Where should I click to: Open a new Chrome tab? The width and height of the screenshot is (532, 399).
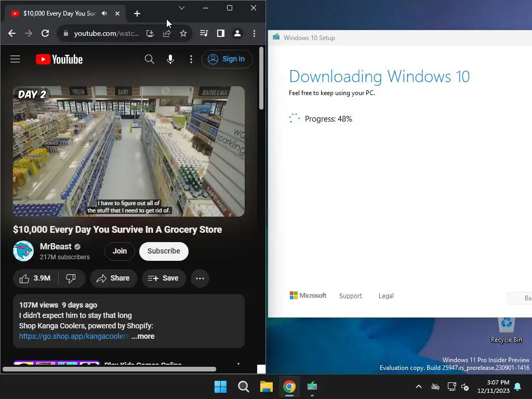coord(137,14)
